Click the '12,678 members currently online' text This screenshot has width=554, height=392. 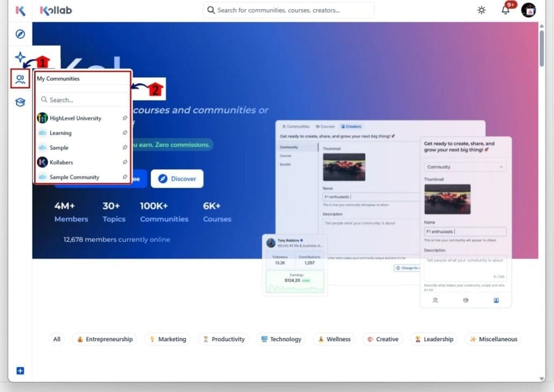(117, 240)
